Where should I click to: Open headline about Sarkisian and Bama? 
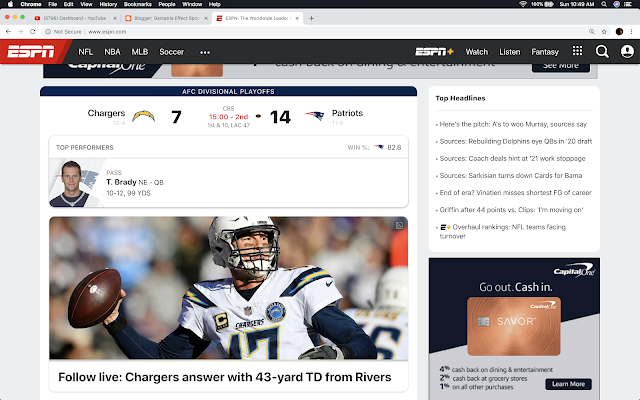coord(511,176)
